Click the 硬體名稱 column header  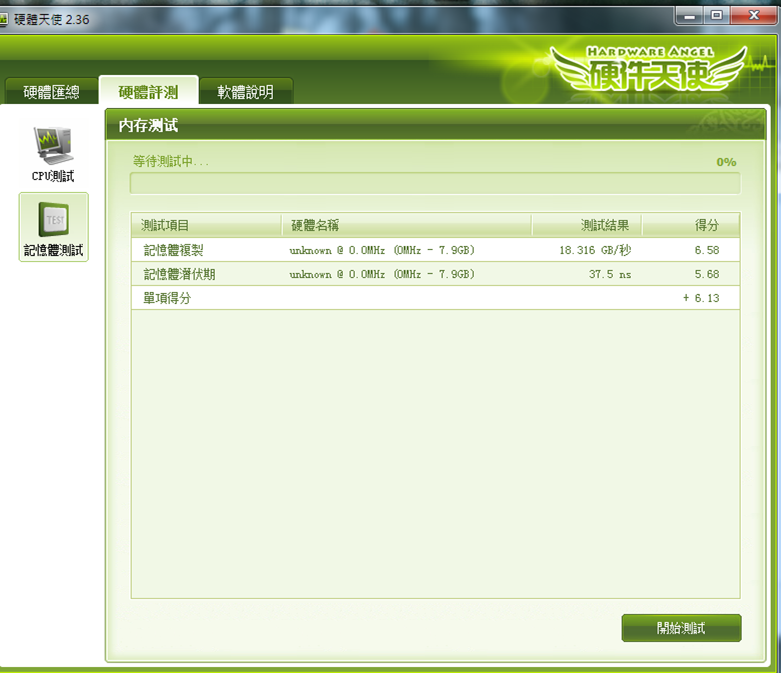[x=406, y=225]
